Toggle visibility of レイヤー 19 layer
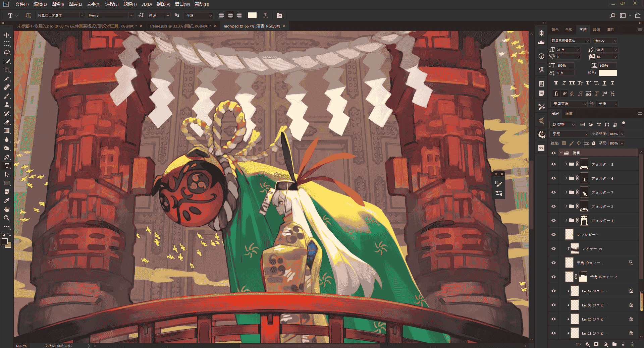The width and height of the screenshot is (644, 348). (x=553, y=249)
